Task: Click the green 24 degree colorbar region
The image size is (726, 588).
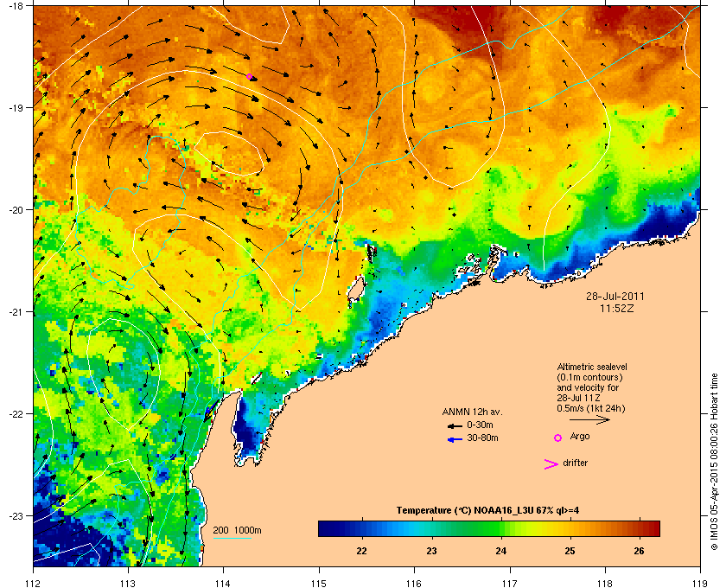Action: pos(500,528)
